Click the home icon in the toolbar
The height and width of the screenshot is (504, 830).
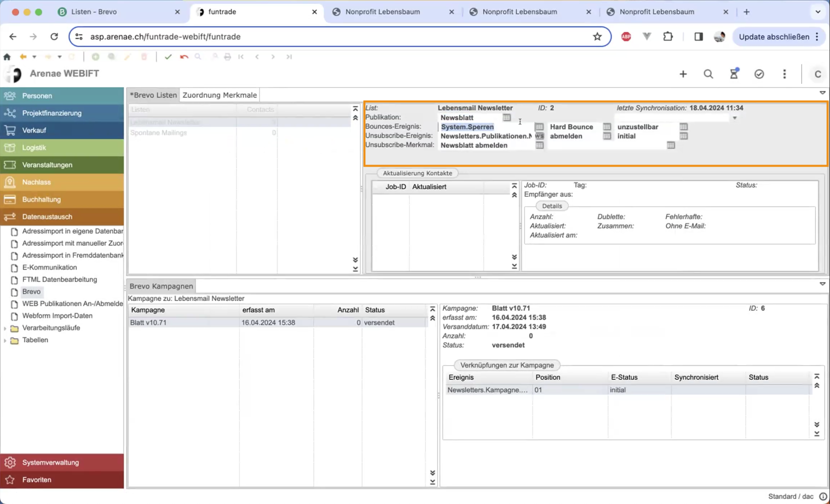[x=7, y=57]
